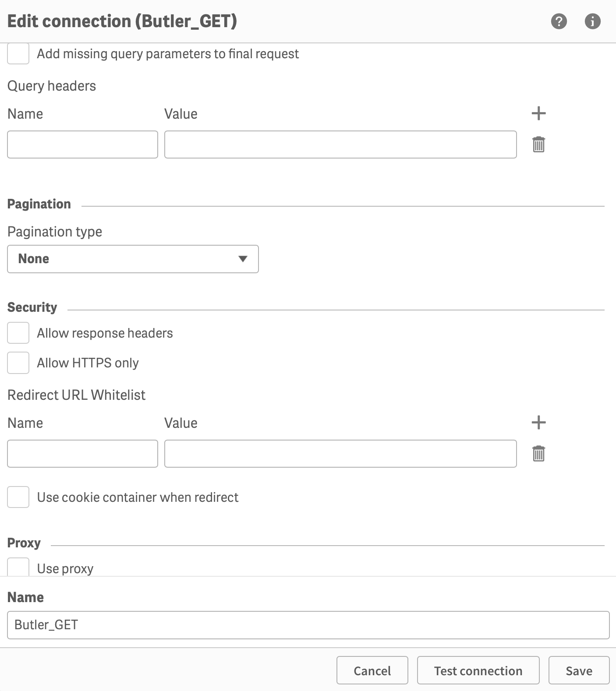Add a Redirect URL Whitelist row
Screen dimensions: 616x691
tap(538, 423)
